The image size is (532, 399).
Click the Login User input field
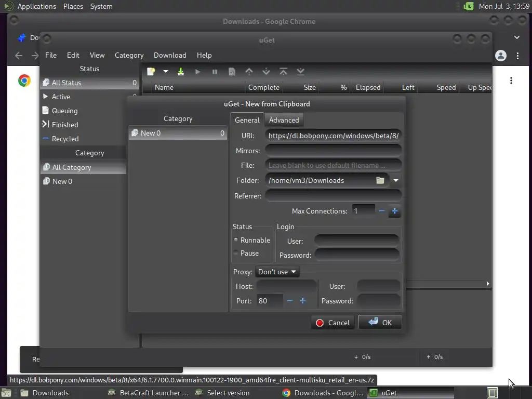coord(356,241)
